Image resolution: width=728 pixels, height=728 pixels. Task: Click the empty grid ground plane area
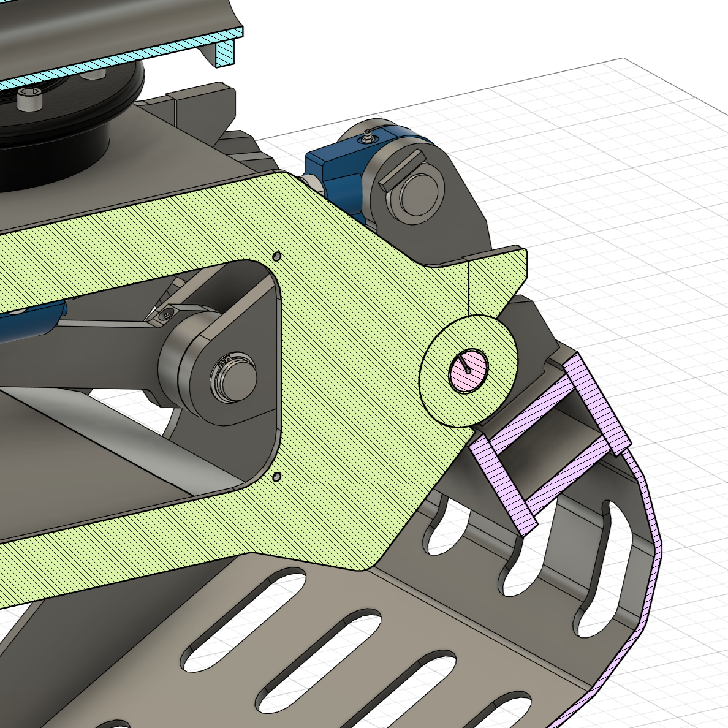point(613,184)
